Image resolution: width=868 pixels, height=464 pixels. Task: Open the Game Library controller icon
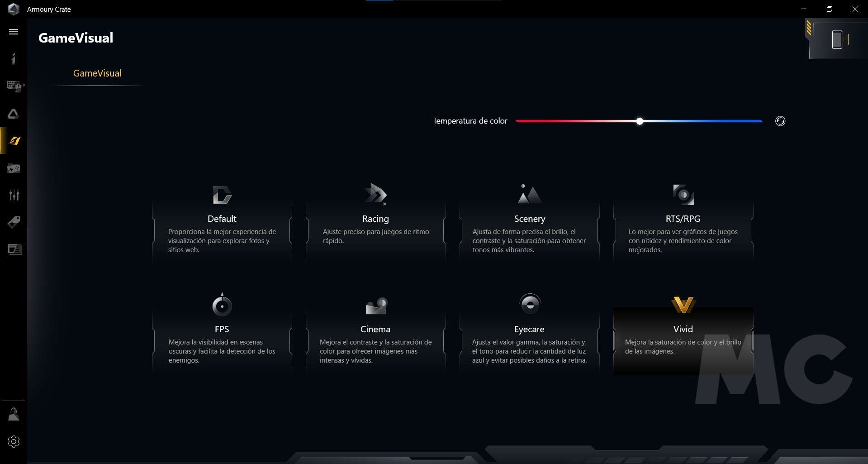click(14, 168)
